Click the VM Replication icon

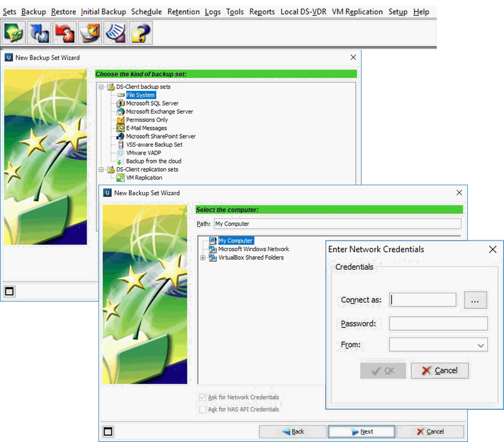[x=121, y=178]
